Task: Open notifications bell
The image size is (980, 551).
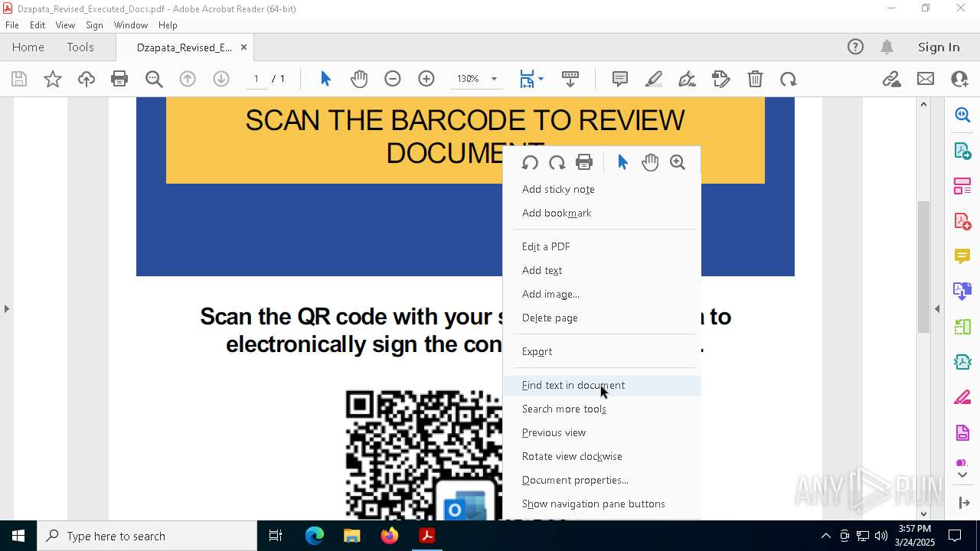Action: tap(887, 47)
